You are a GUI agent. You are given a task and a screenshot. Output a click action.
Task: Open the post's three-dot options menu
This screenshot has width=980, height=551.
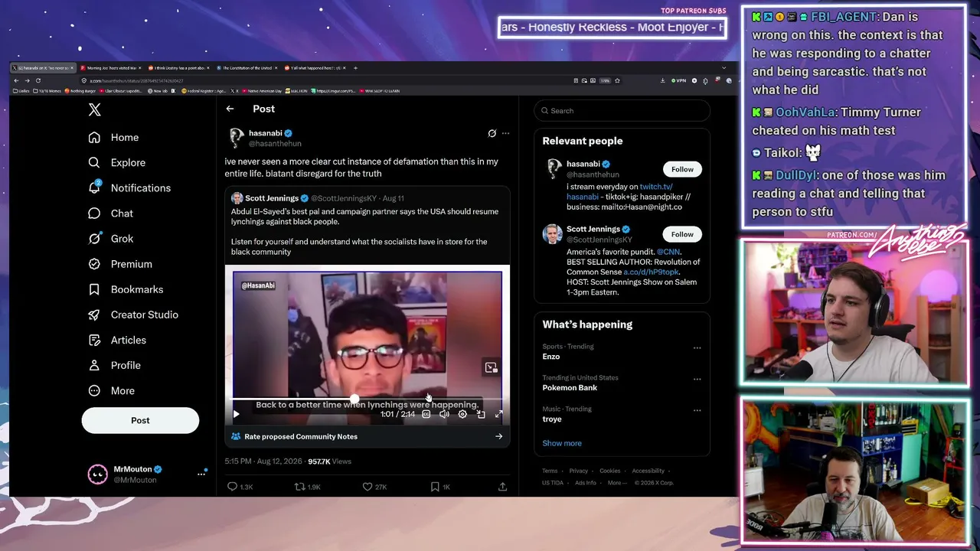pyautogui.click(x=505, y=133)
